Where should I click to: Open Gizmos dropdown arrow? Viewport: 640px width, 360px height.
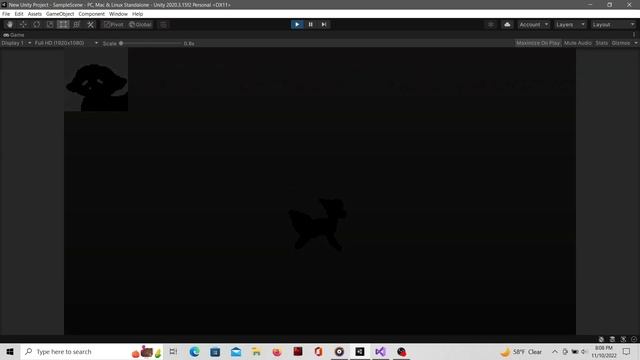pos(636,43)
